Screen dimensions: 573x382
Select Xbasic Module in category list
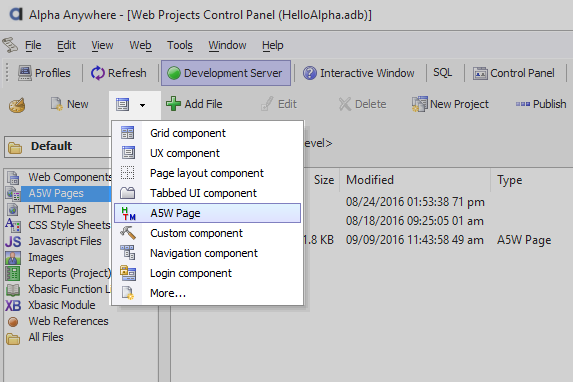tap(62, 305)
